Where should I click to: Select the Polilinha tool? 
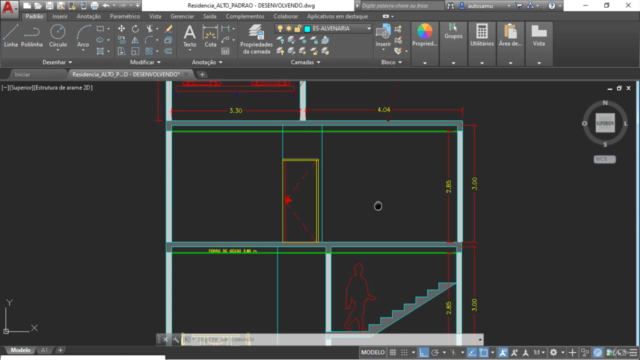[x=32, y=36]
